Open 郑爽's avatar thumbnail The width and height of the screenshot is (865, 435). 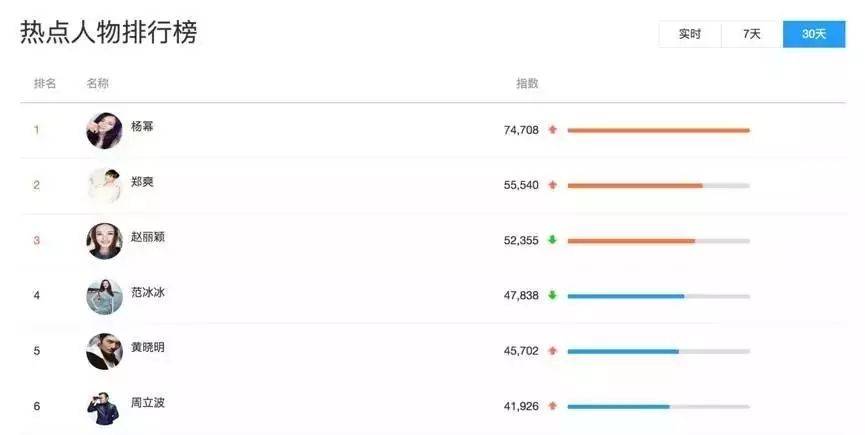coord(104,186)
